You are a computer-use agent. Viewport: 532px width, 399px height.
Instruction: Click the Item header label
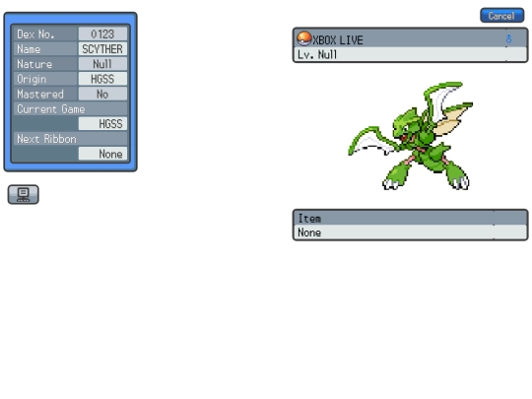[309, 218]
